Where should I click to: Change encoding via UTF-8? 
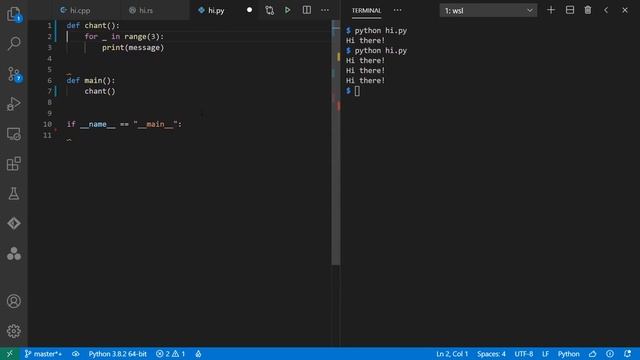click(524, 354)
